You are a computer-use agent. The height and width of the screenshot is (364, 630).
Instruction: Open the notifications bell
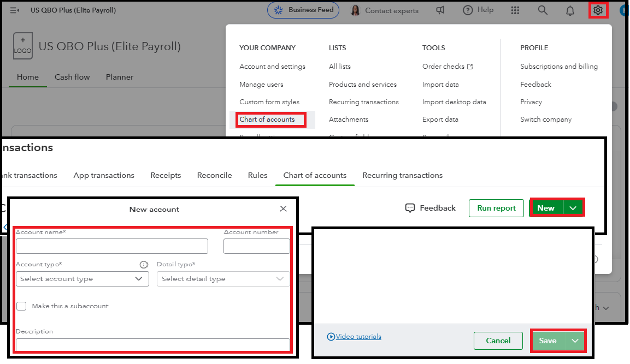coord(570,10)
